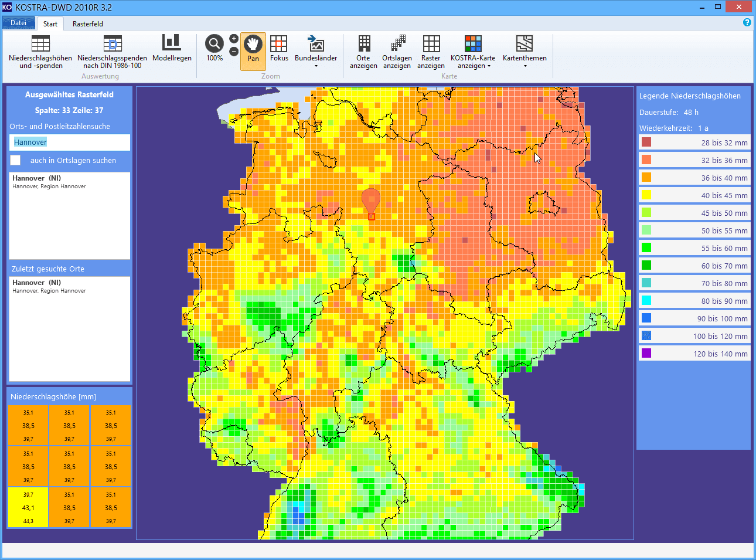Click the 90 bis 100 mm blue swatch
Viewport: 756px width, 560px height.
646,318
